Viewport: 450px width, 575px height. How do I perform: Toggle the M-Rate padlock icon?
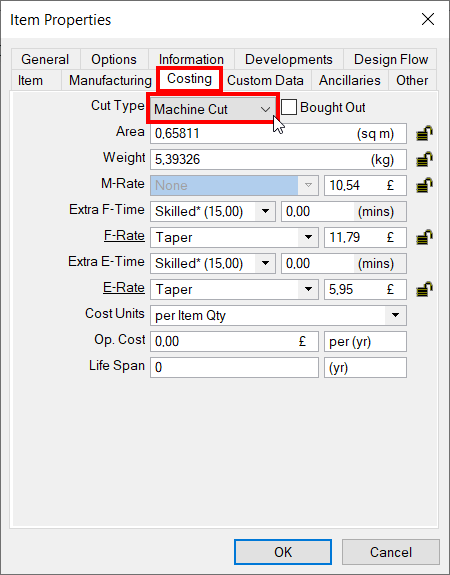pos(424,185)
